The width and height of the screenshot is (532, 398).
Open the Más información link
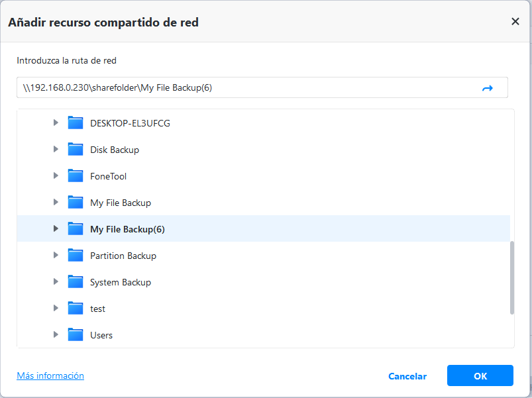pyautogui.click(x=50, y=375)
